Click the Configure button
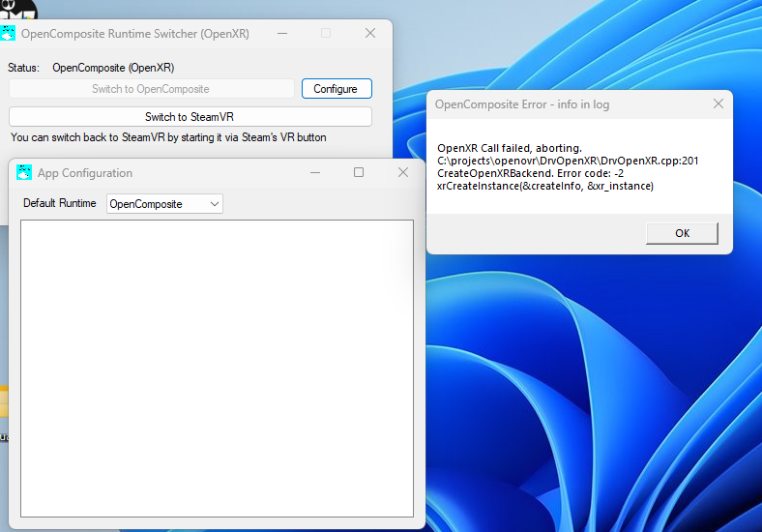762x532 pixels. (337, 88)
